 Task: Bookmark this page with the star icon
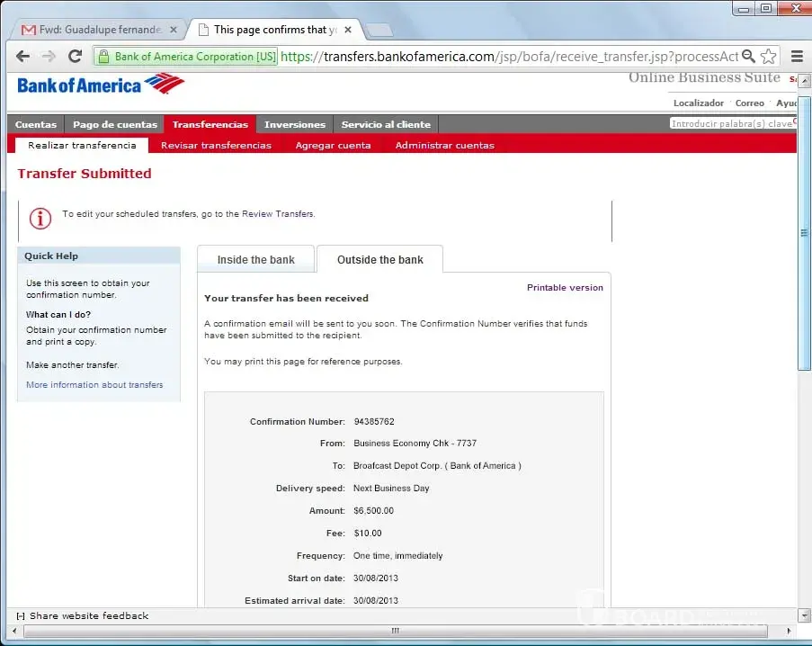point(768,56)
